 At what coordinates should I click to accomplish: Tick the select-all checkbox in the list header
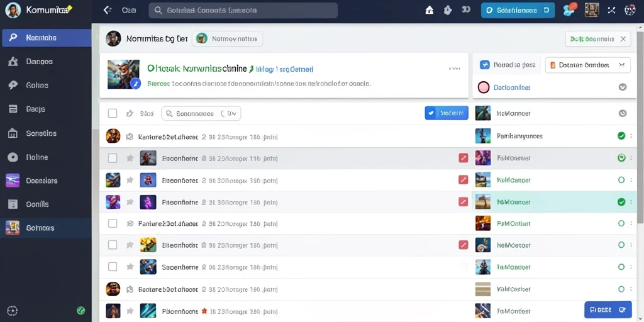coord(113,113)
